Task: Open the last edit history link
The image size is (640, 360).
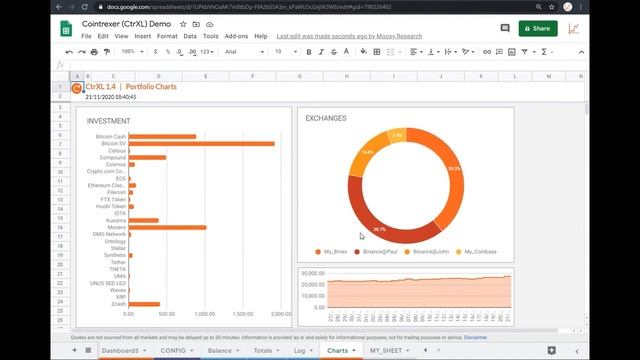Action: (x=349, y=36)
